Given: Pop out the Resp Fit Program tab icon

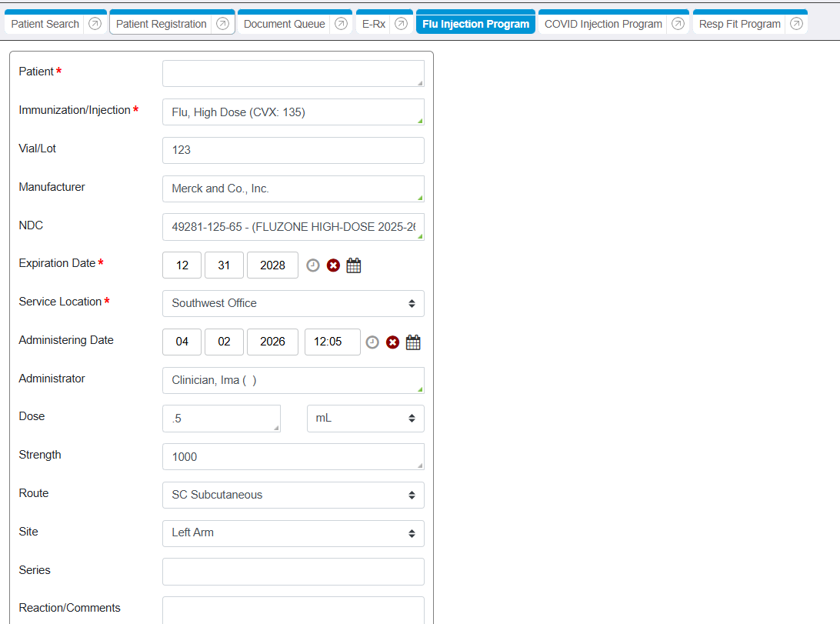Looking at the screenshot, I should coord(796,24).
